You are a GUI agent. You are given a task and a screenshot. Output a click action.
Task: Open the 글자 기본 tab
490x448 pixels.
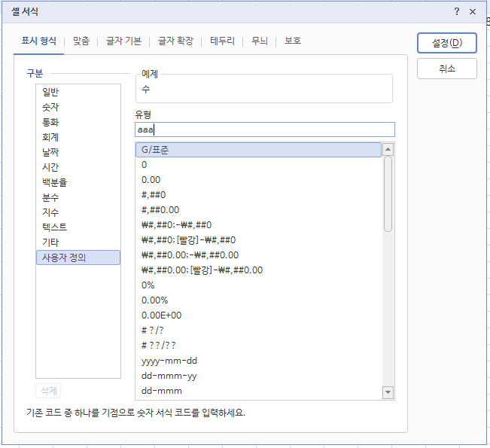(123, 41)
